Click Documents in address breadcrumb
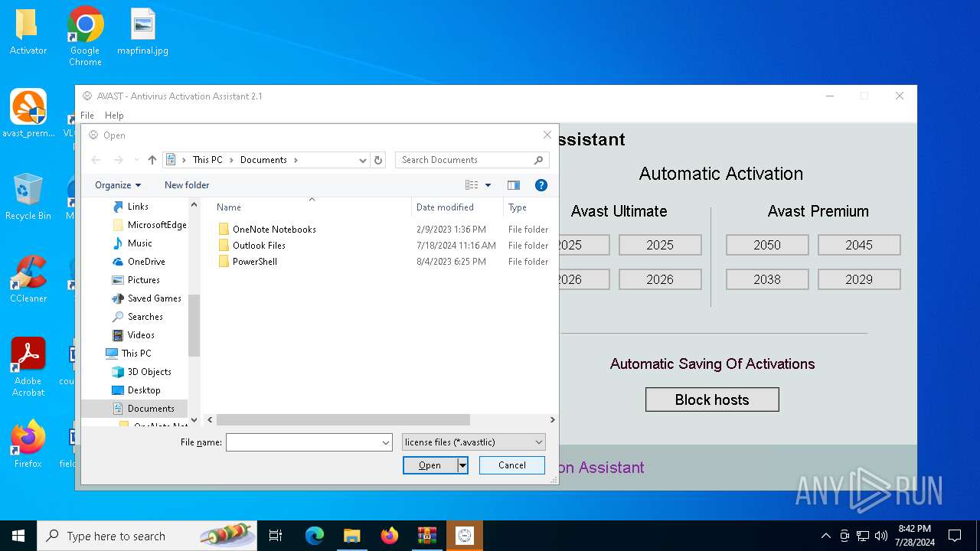 click(x=263, y=160)
